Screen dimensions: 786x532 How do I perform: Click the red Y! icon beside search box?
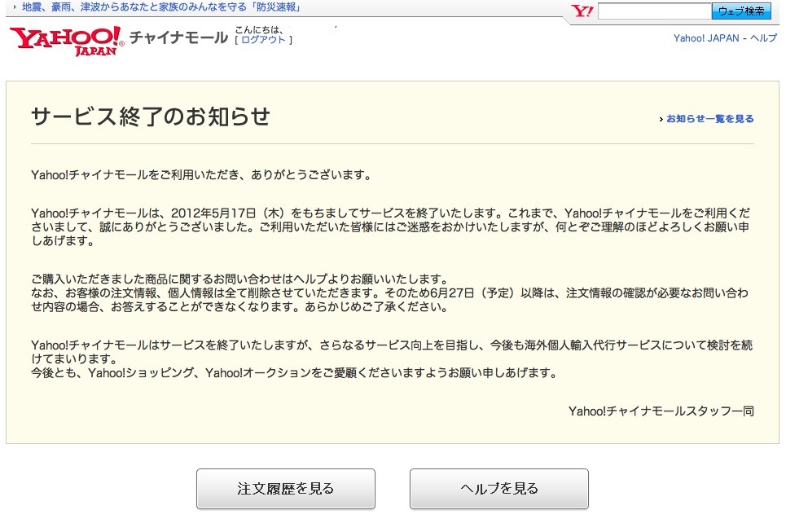coord(582,11)
